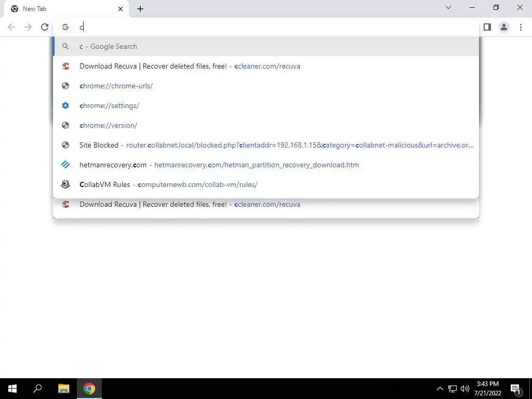Click the globe icon beside chrome://chrome-urls/

pos(65,86)
